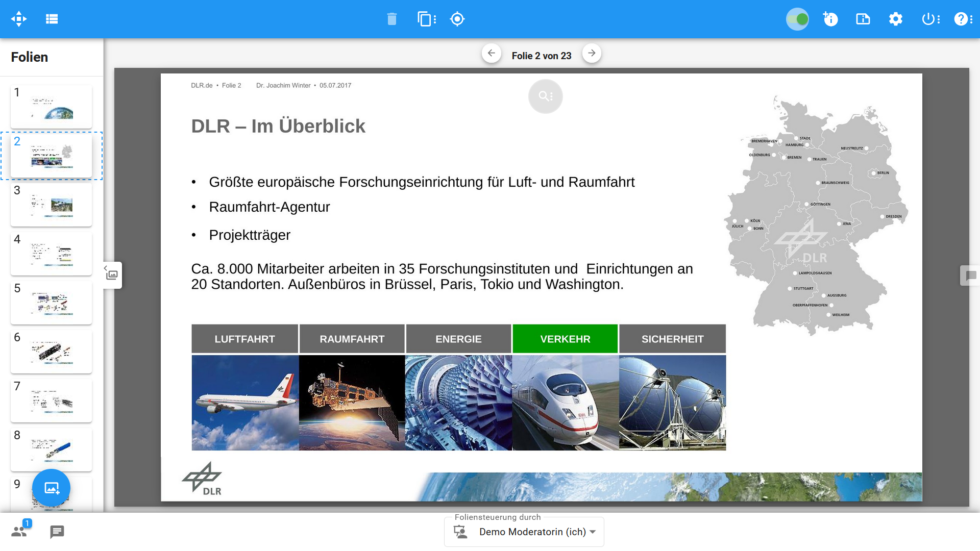Select slide 8 thumbnail
Screen dimensions: 980x551
[x=51, y=449]
